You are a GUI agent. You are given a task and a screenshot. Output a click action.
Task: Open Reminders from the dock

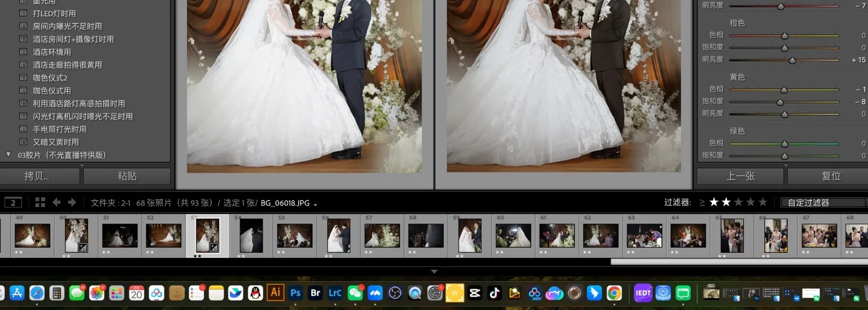196,292
